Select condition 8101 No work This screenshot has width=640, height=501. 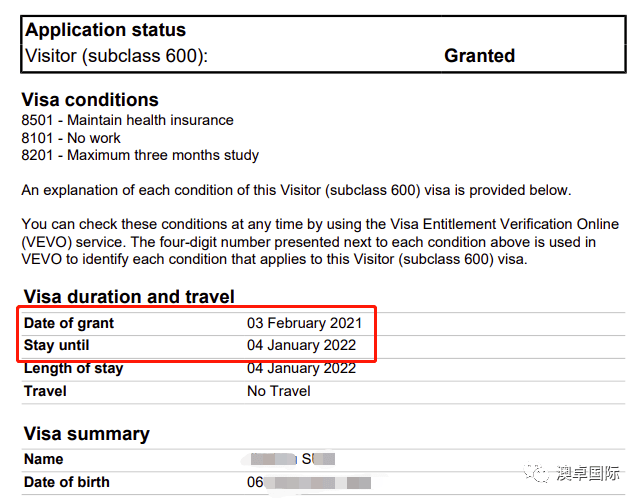click(71, 138)
